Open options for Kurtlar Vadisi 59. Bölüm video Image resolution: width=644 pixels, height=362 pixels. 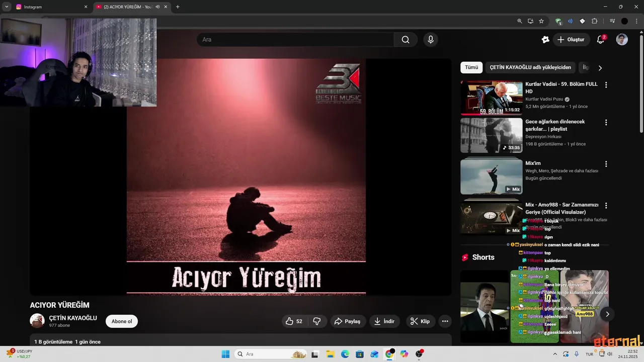[606, 85]
